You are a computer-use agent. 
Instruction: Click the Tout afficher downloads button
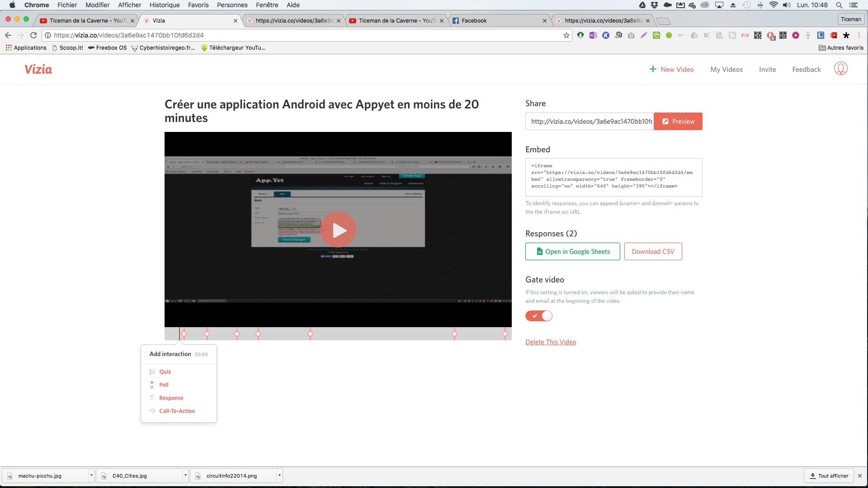(829, 476)
